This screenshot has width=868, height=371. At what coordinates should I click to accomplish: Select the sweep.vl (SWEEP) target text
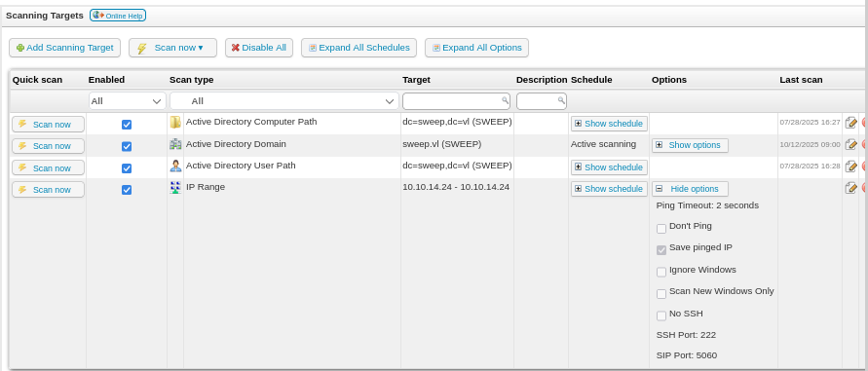[441, 144]
